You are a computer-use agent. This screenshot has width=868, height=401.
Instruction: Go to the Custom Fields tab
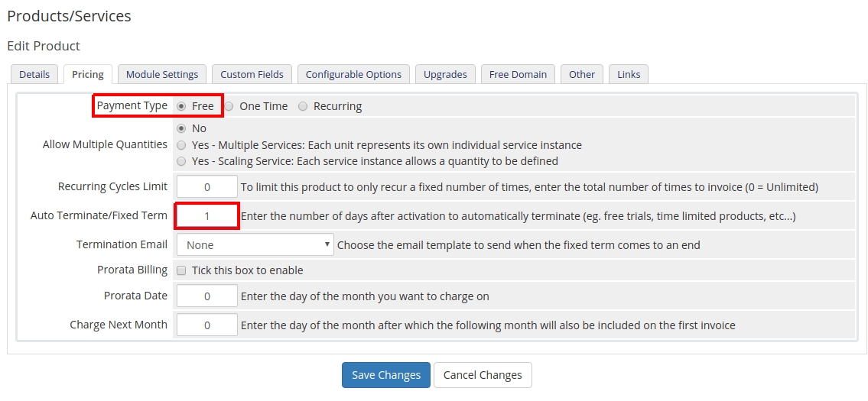(252, 74)
